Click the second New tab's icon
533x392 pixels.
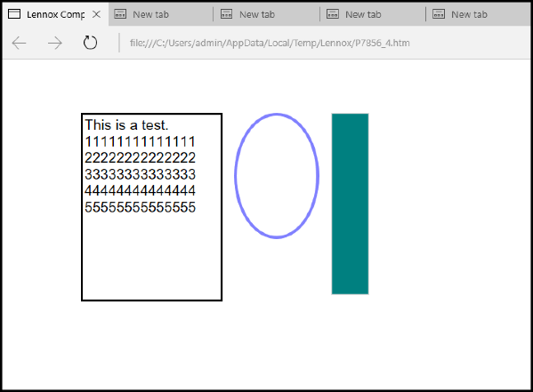tap(226, 14)
